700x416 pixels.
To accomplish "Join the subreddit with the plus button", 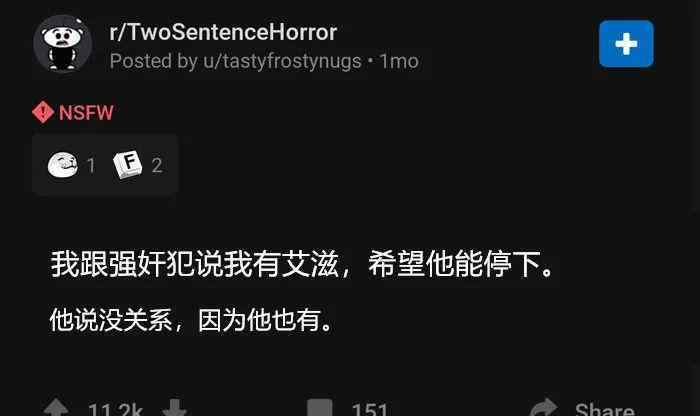I will point(626,44).
